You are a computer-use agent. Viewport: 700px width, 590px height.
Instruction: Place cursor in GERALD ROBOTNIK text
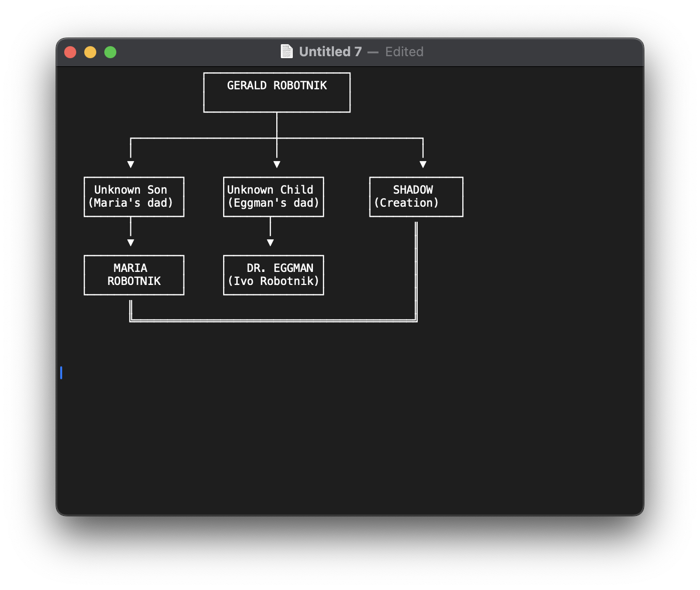tap(277, 85)
